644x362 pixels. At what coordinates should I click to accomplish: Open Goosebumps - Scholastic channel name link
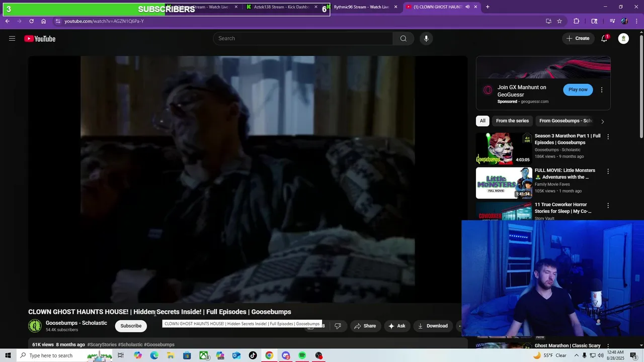[76, 323]
